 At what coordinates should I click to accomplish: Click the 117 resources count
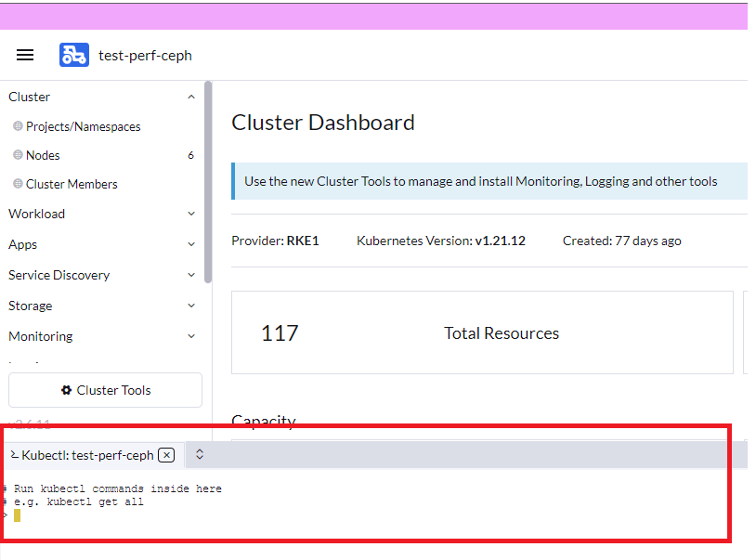tap(280, 333)
